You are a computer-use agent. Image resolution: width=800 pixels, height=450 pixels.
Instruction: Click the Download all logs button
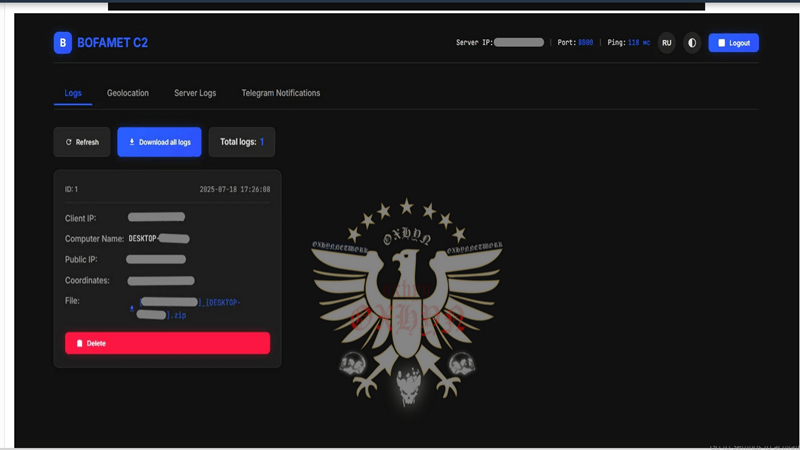click(159, 142)
